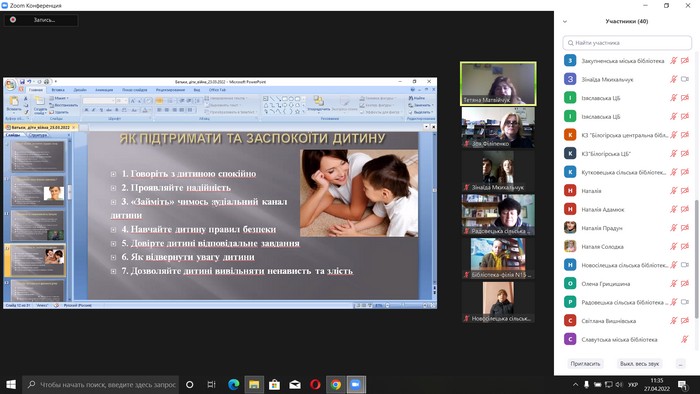
Task: Click the Пригласить button
Action: 585,364
